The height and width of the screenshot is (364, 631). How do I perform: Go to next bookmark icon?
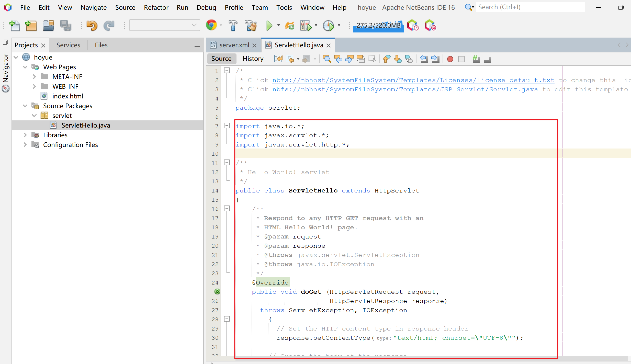398,59
